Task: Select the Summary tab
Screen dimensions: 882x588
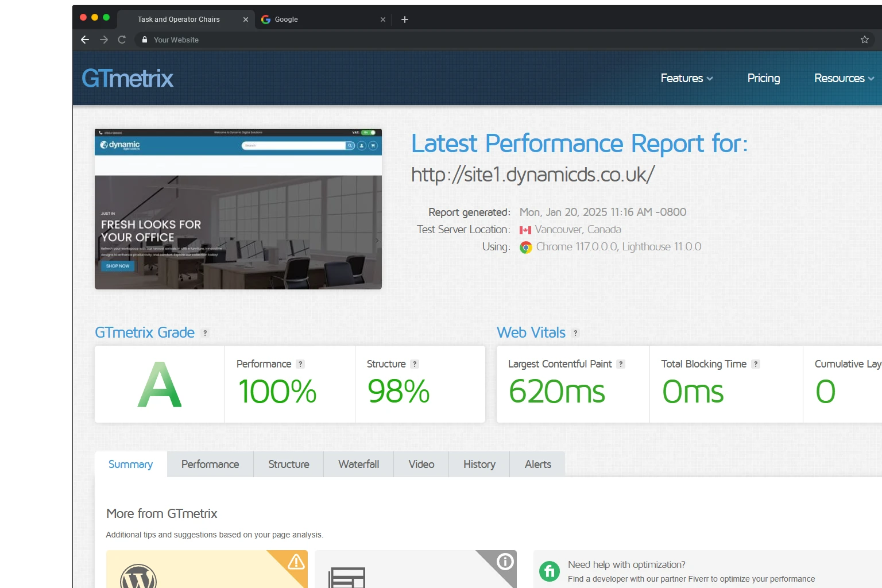Action: (x=131, y=465)
